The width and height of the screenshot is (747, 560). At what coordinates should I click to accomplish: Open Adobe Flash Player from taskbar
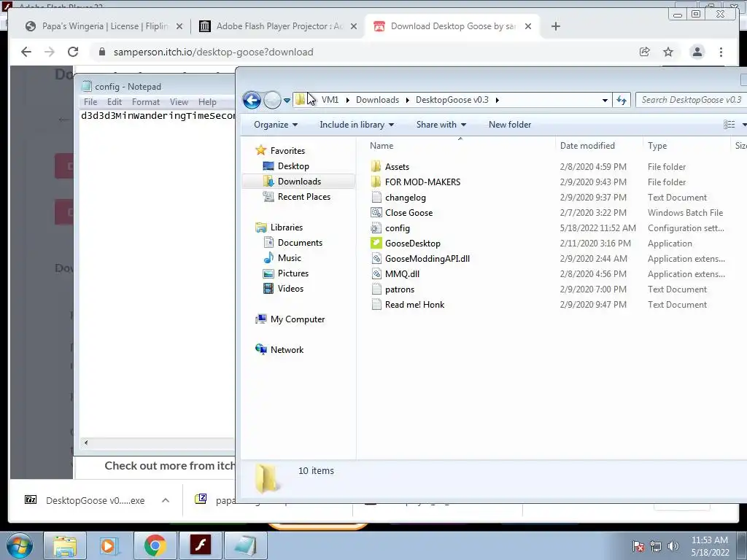click(x=201, y=545)
